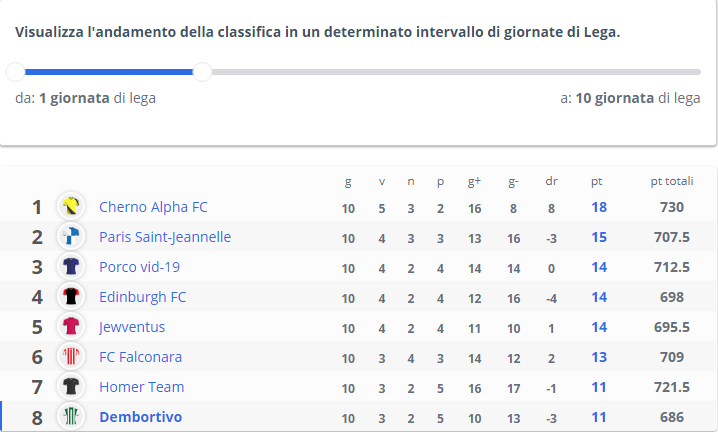Open Paris Saint-Jeannelle team link

pos(165,237)
